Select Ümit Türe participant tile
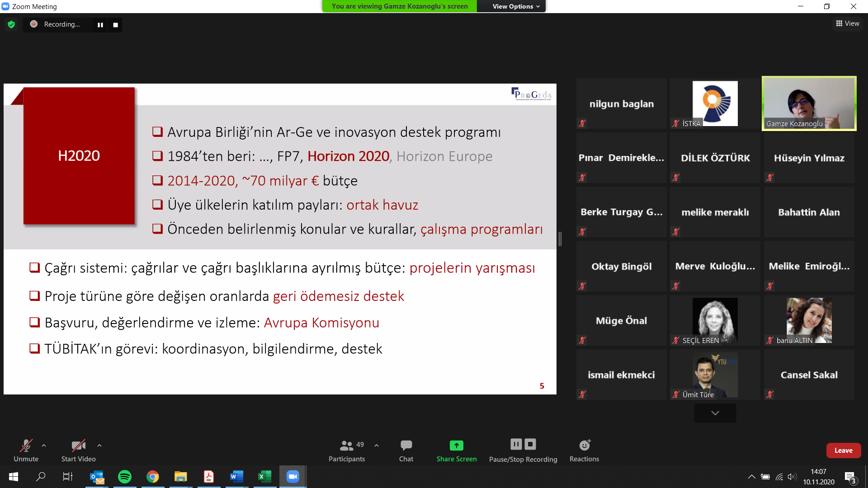Viewport: 868px width, 488px height. (x=715, y=375)
